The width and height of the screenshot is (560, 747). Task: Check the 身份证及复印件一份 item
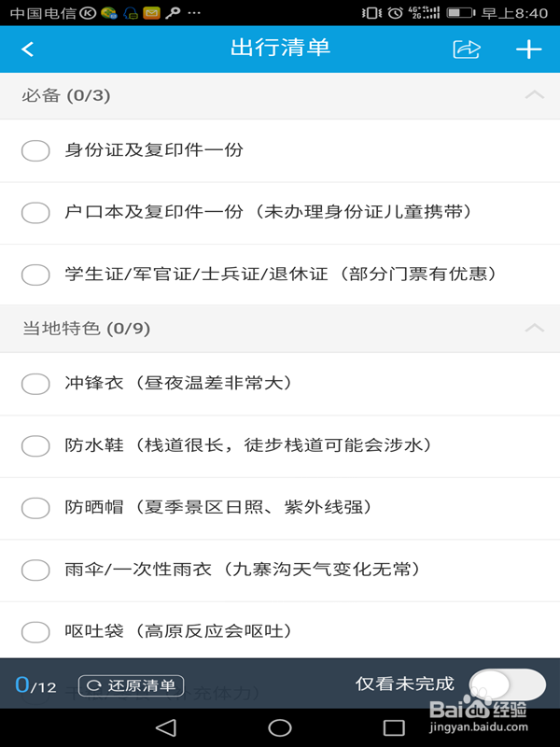coord(35,150)
